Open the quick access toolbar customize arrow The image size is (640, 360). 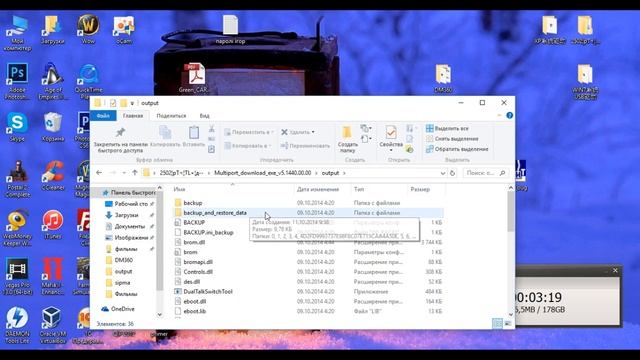click(x=132, y=103)
